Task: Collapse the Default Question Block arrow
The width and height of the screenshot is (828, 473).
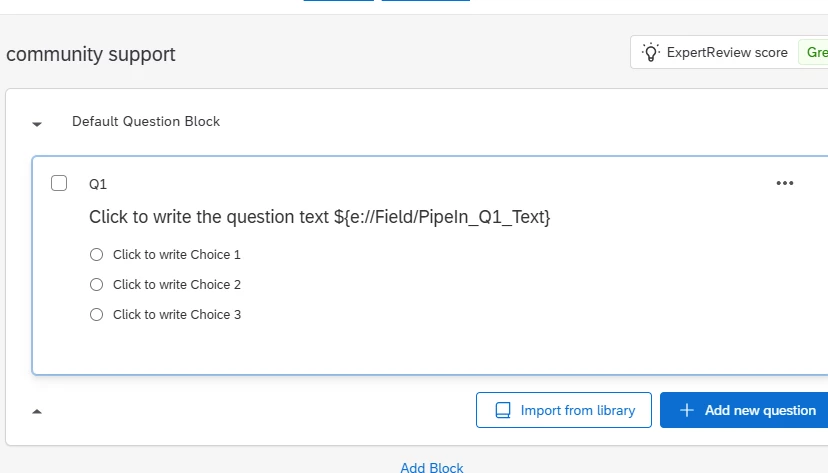Action: click(x=37, y=124)
